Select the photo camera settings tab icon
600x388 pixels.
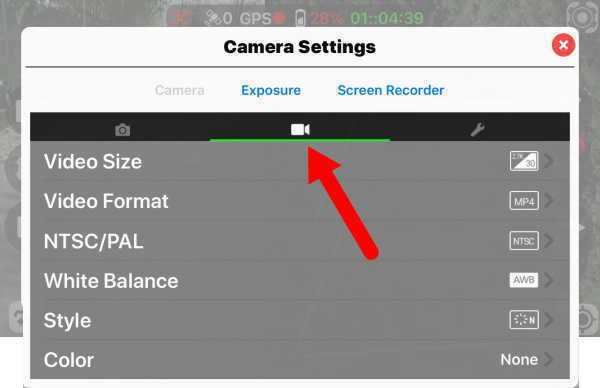point(122,130)
